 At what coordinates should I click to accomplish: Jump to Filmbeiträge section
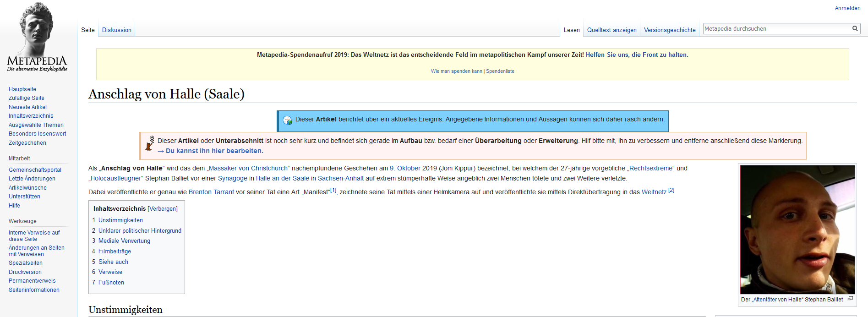coord(115,251)
